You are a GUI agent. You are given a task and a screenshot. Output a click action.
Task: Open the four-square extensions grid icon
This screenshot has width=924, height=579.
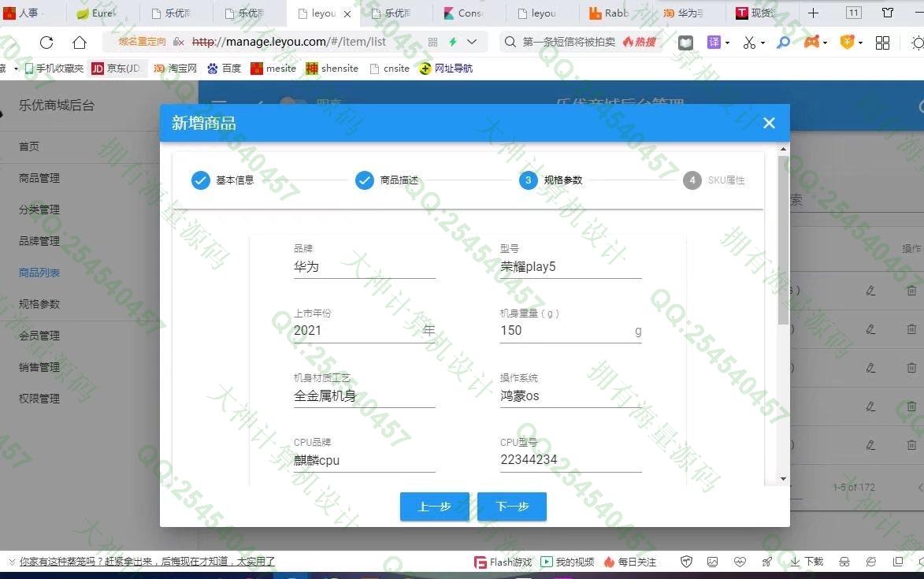tap(882, 43)
